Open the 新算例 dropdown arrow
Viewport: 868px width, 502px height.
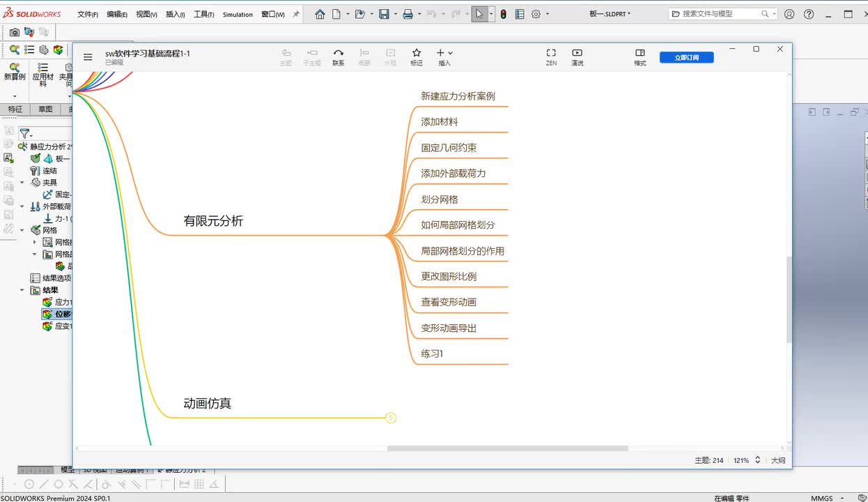pyautogui.click(x=15, y=96)
